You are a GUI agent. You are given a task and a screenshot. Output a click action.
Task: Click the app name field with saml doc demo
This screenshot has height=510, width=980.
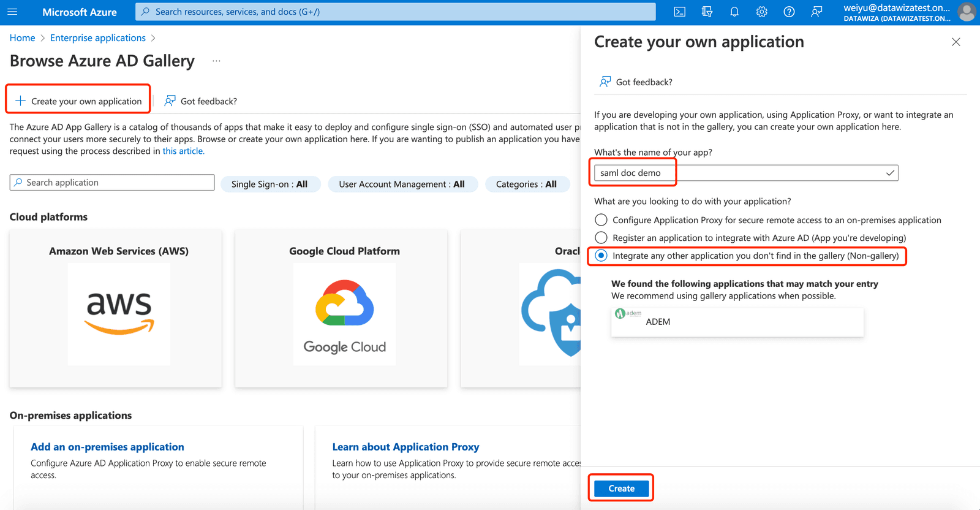tap(746, 173)
